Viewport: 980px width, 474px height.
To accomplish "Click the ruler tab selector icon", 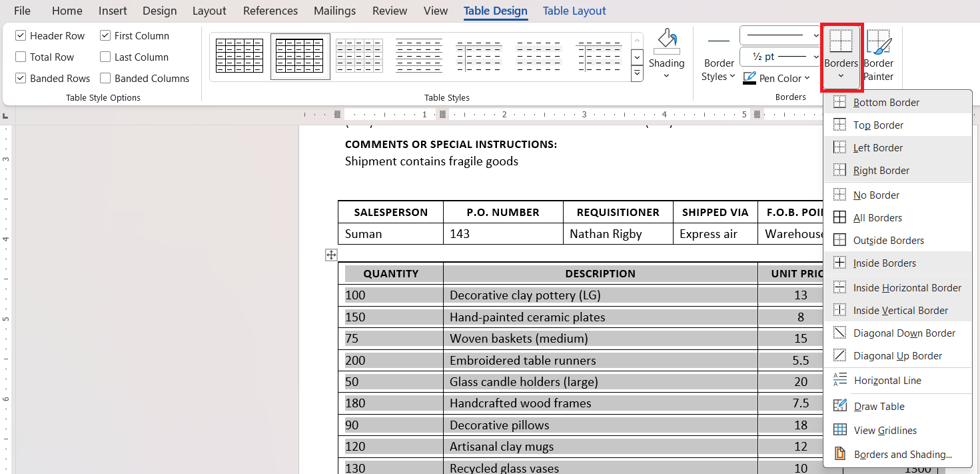I will (x=5, y=115).
